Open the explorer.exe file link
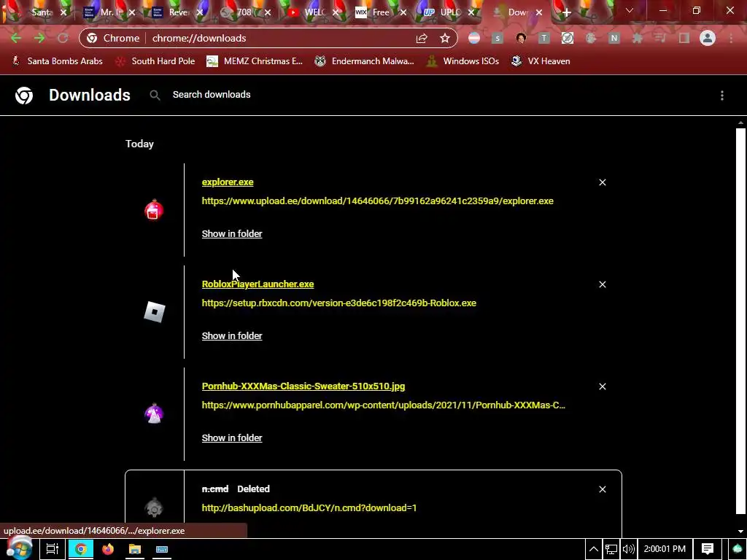Screen dimensions: 747x560 pos(228,182)
